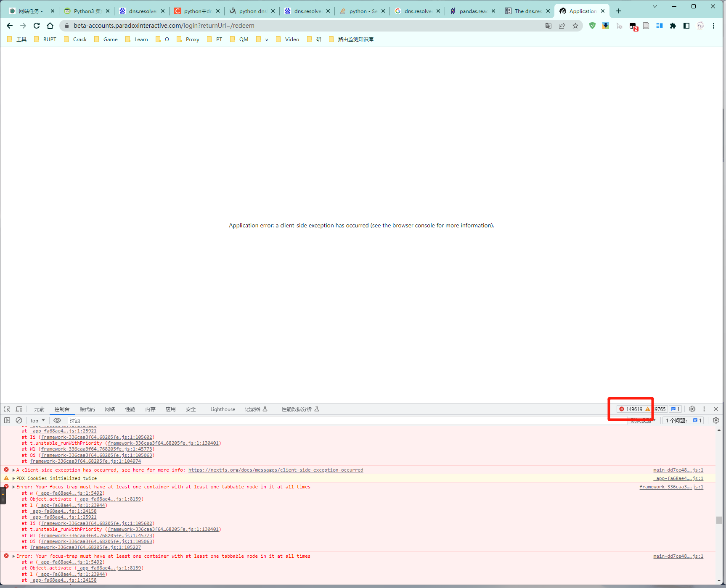Viewport: 726px width, 588px height.
Task: Toggle visibility of warnings via warning counter
Action: pos(651,409)
